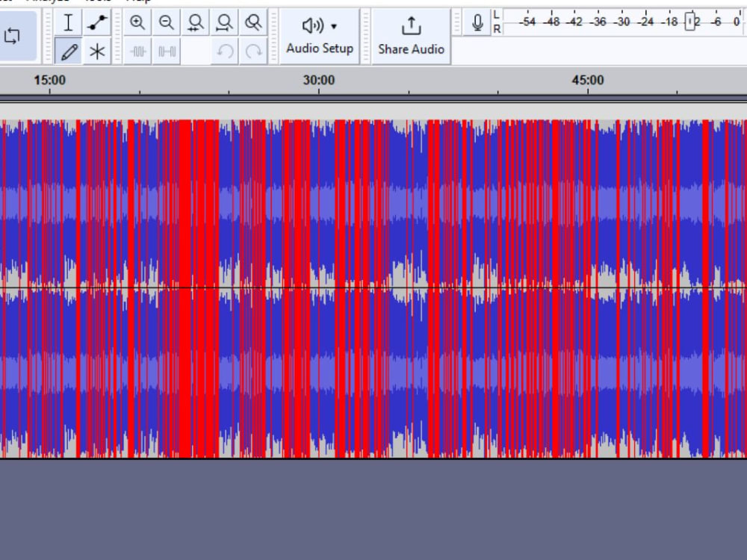747x560 pixels.
Task: Click the Share Audio button
Action: [411, 36]
